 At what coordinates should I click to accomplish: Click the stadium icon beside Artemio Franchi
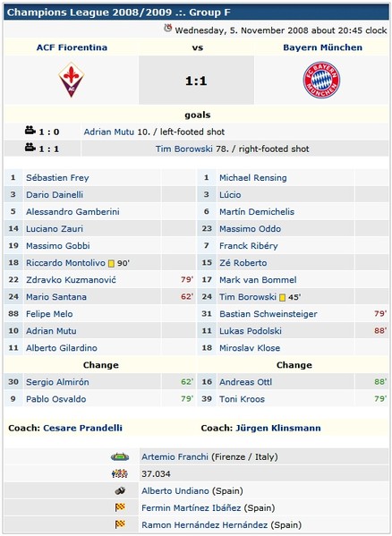[120, 456]
